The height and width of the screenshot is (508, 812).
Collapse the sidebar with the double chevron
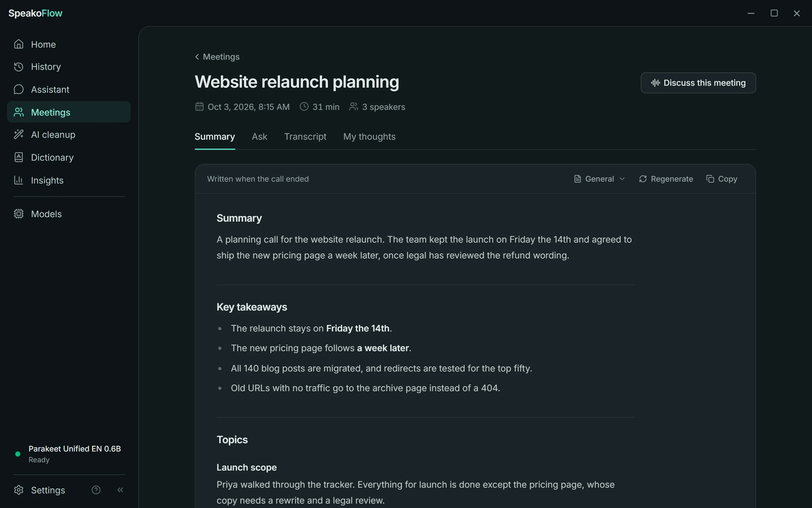[120, 490]
